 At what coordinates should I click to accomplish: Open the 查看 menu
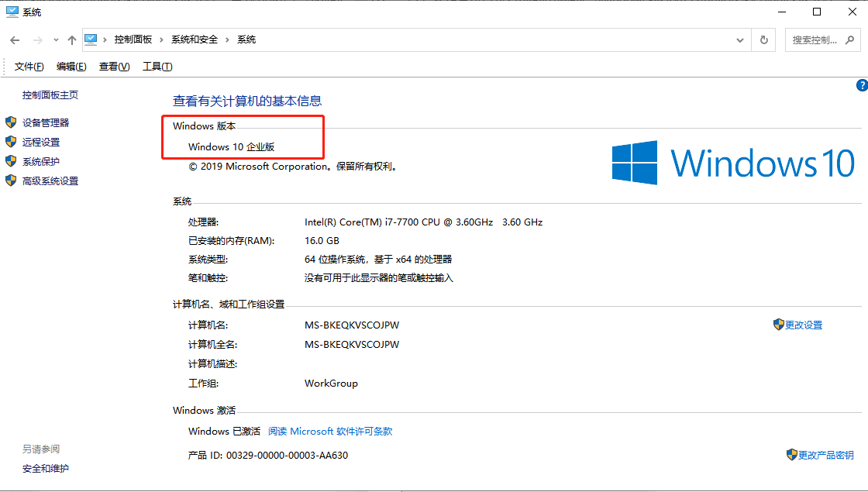[x=113, y=66]
